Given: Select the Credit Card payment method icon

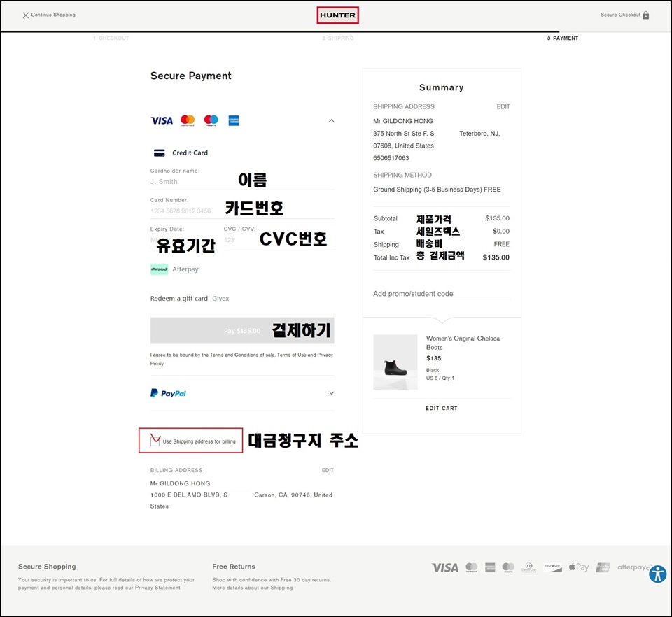Looking at the screenshot, I should coord(160,153).
